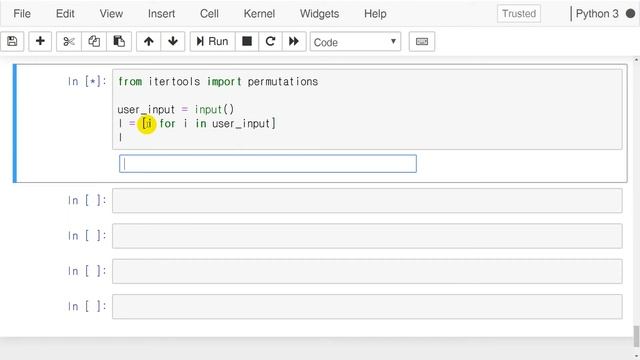Run the current cell

coord(212,41)
